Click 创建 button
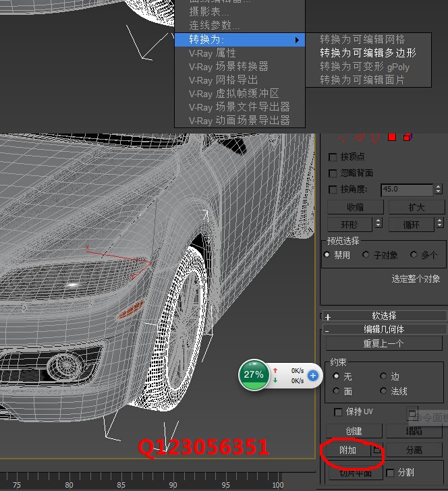Screen dimensions: 448x491 pyautogui.click(x=354, y=431)
